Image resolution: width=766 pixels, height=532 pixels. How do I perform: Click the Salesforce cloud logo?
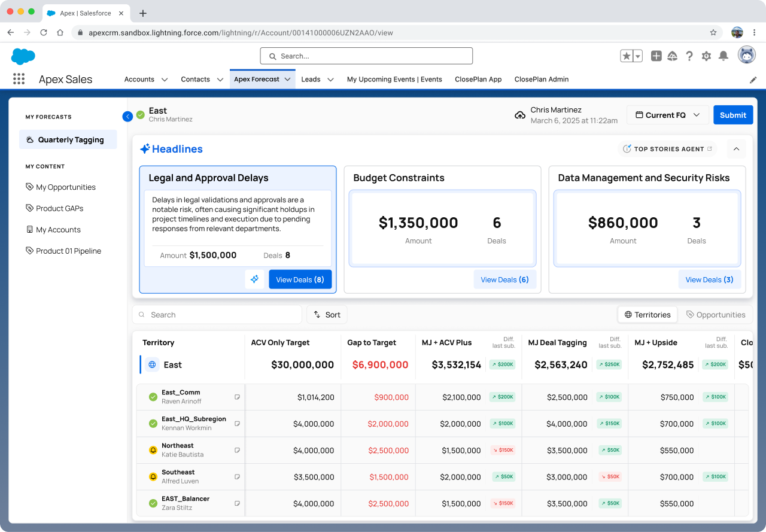[23, 56]
